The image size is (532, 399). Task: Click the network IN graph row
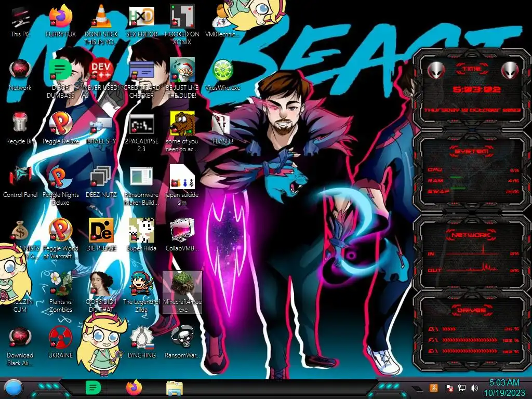tap(474, 252)
